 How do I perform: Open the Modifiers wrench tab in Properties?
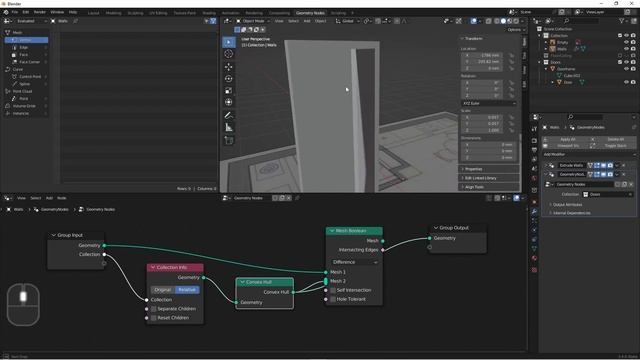(534, 211)
